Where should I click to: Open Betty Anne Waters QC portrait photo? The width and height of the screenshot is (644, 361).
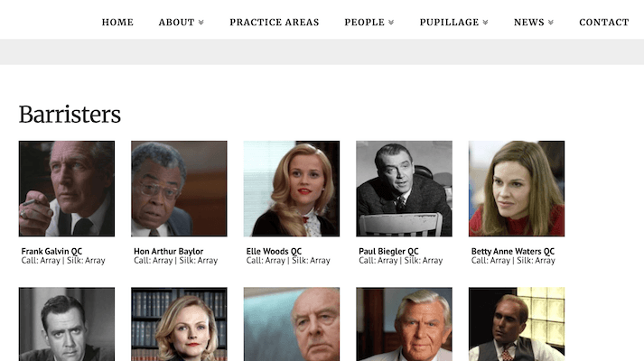coord(517,189)
